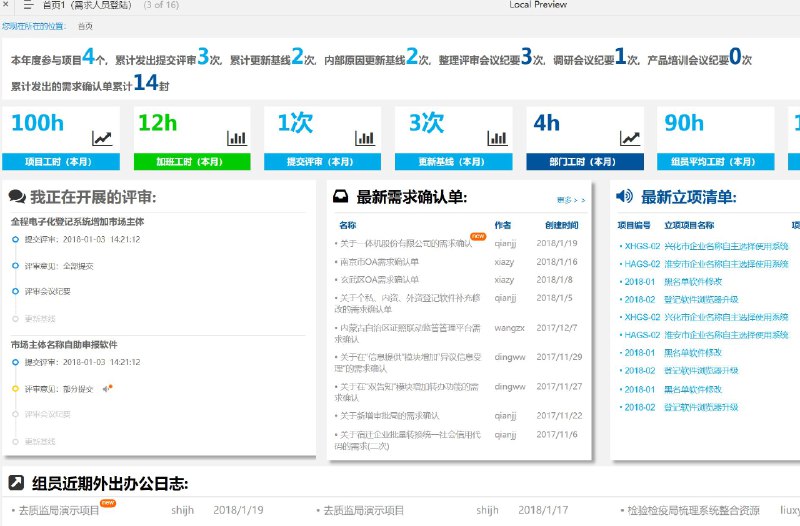800x526 pixels.
Task: Click the 立项项目名称 column header
Action: click(689, 225)
